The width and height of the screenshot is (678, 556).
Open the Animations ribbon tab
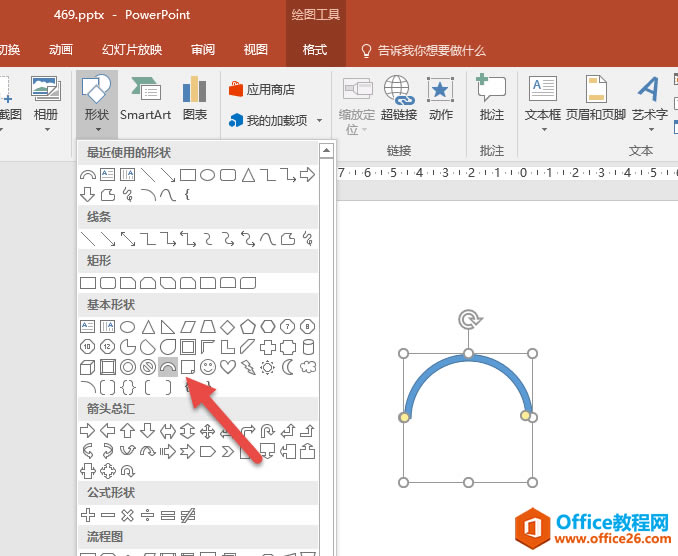click(61, 50)
